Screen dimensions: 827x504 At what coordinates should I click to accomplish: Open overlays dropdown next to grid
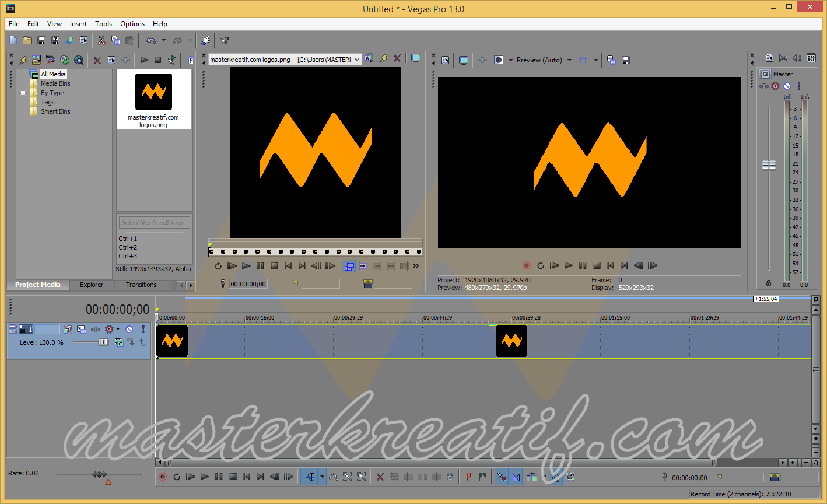(595, 60)
